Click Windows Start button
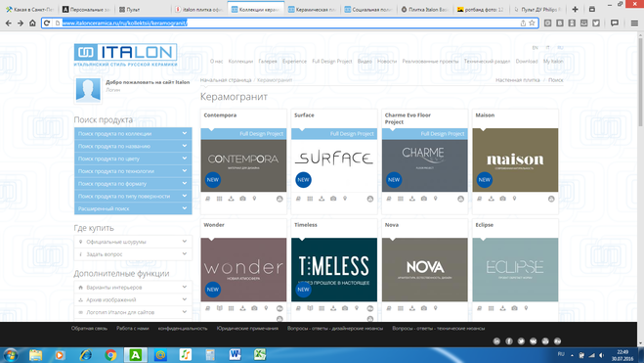The height and width of the screenshot is (363, 644). point(11,355)
